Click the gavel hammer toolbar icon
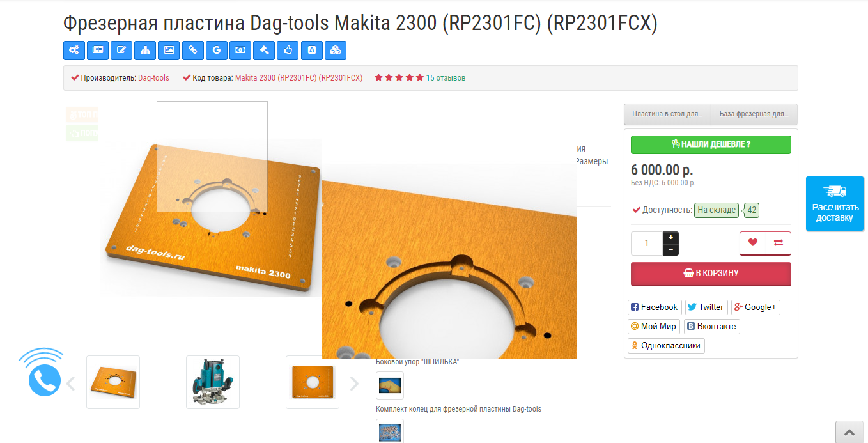The height and width of the screenshot is (443, 868). coord(264,50)
